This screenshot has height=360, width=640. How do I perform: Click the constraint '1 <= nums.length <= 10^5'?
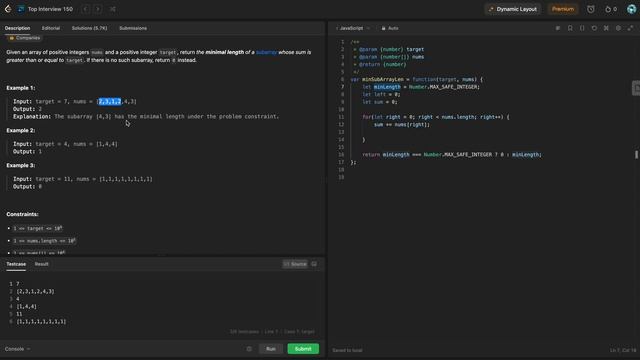(44, 241)
